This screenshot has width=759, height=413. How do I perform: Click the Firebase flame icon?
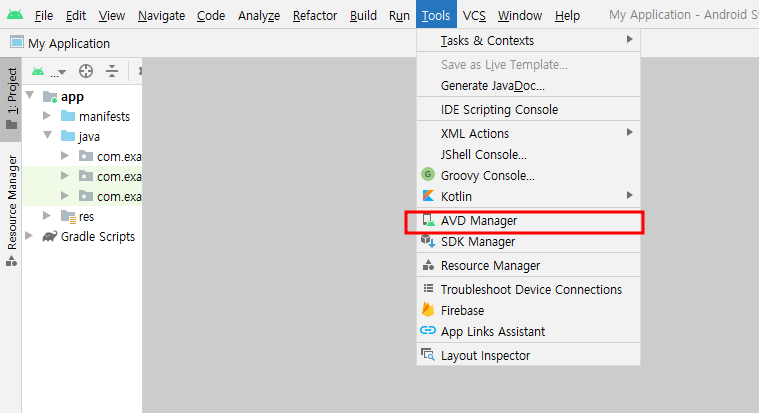pyautogui.click(x=428, y=309)
